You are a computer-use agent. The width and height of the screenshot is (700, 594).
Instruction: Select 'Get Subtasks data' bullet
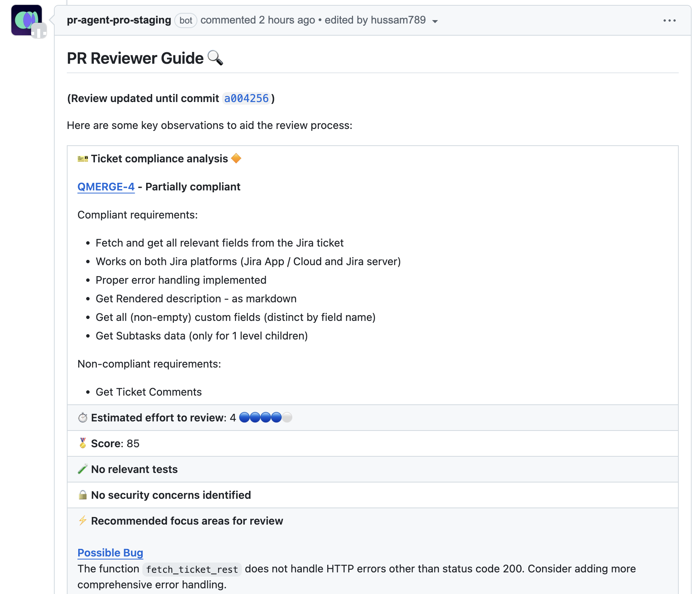[x=202, y=336]
